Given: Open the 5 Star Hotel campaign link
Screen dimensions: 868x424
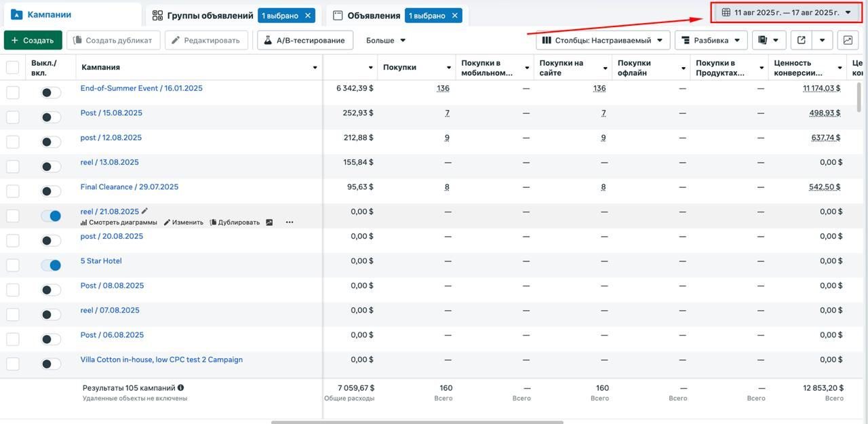Looking at the screenshot, I should [x=101, y=261].
